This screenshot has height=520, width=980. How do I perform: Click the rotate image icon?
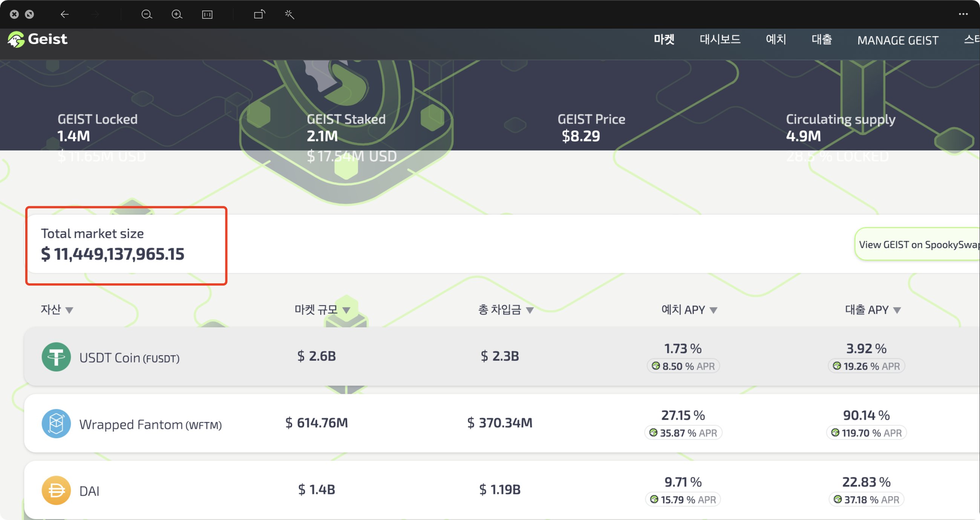pos(259,14)
